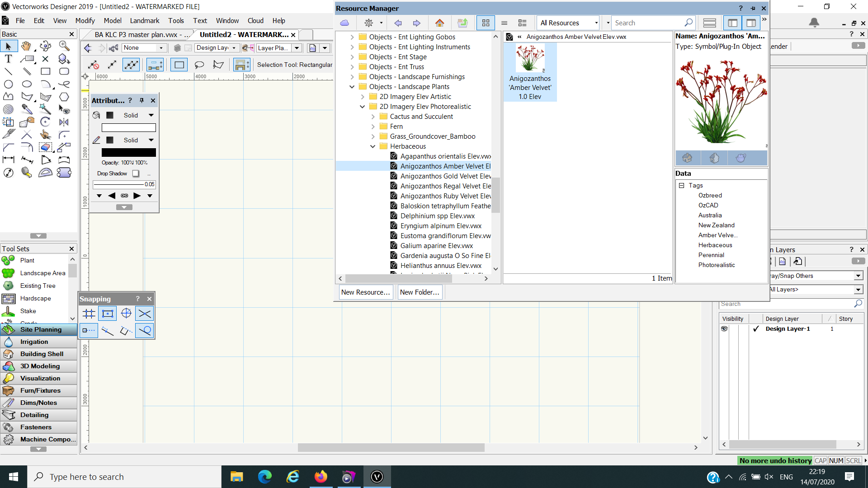Select the Rectangle tool in Basic palette
The width and height of the screenshot is (868, 488).
tap(45, 71)
